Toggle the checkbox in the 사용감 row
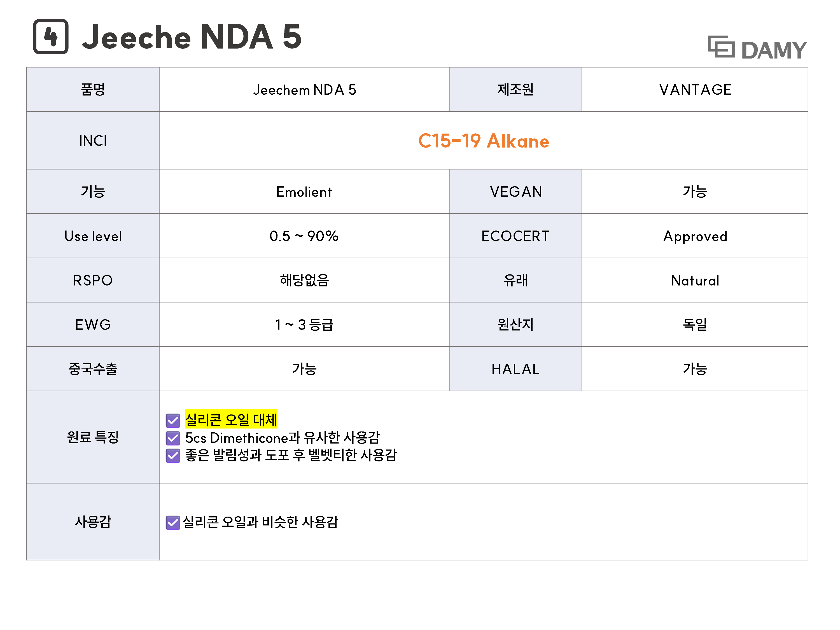 (173, 522)
